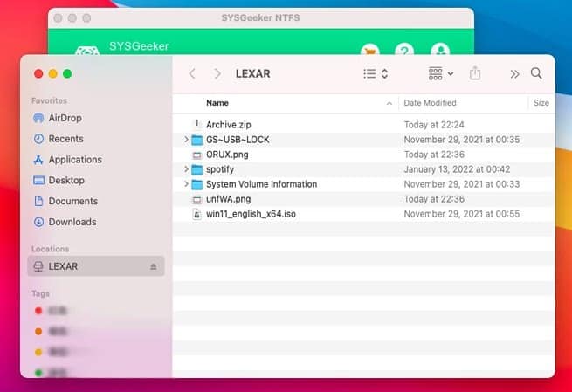Eject the LEXAR drive
The height and width of the screenshot is (392, 572).
[x=153, y=267]
